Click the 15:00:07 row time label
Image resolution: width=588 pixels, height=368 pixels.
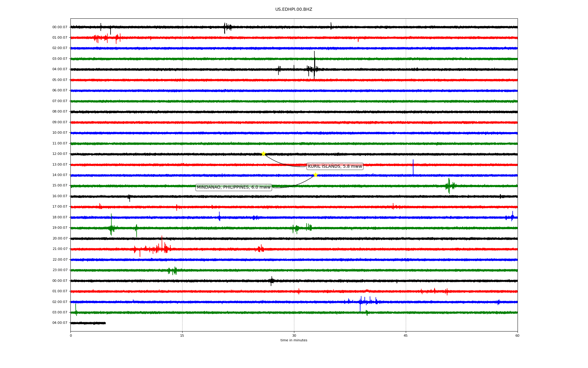pos(60,186)
